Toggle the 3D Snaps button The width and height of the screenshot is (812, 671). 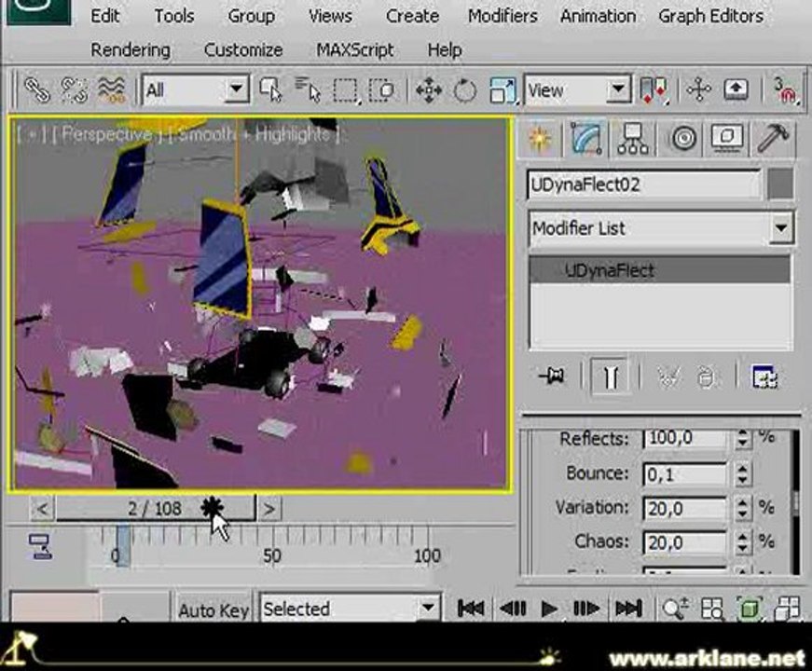coord(785,90)
